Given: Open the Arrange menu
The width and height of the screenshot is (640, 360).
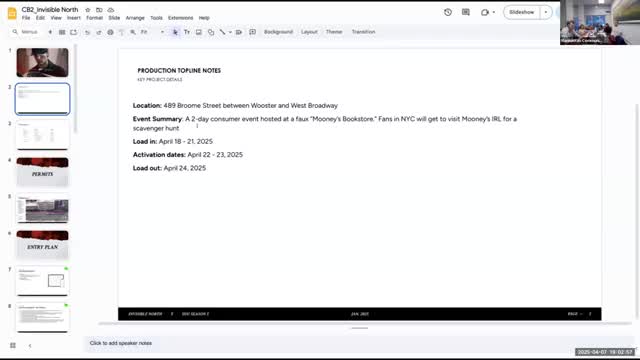Looking at the screenshot, I should click(135, 18).
